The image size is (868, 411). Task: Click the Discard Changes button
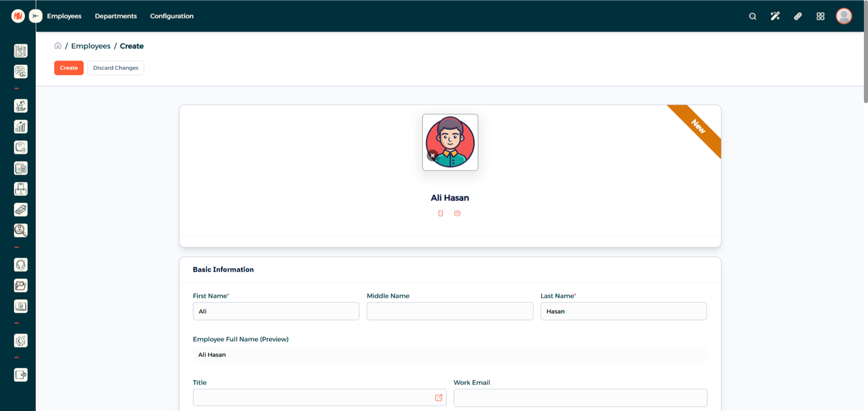pos(116,68)
